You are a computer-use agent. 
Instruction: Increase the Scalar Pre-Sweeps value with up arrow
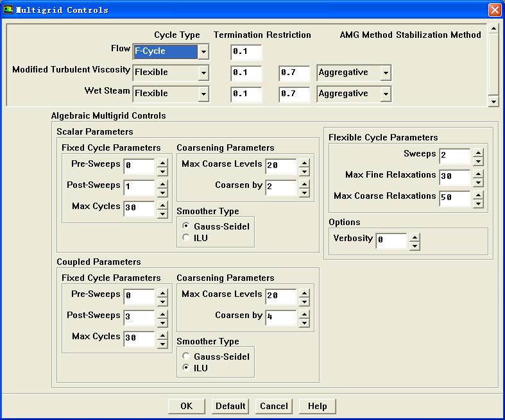tap(162, 163)
